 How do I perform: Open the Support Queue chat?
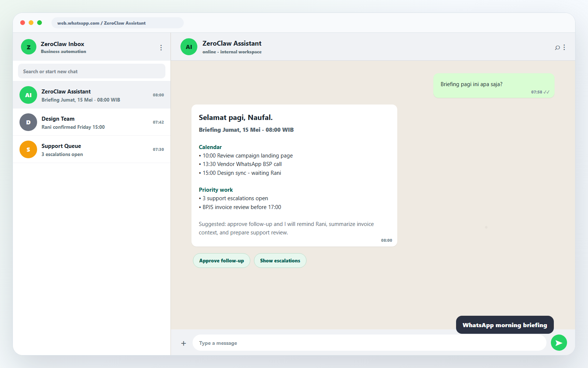(x=92, y=149)
